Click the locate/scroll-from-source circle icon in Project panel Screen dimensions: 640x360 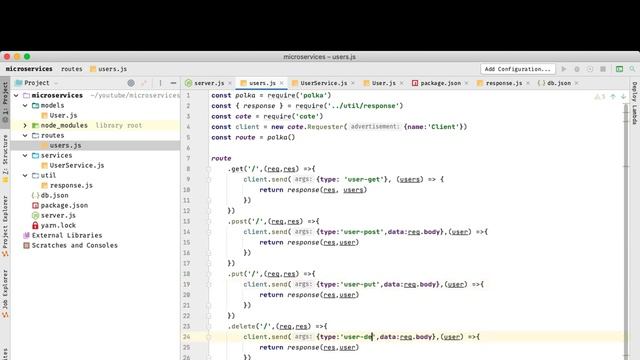click(131, 83)
